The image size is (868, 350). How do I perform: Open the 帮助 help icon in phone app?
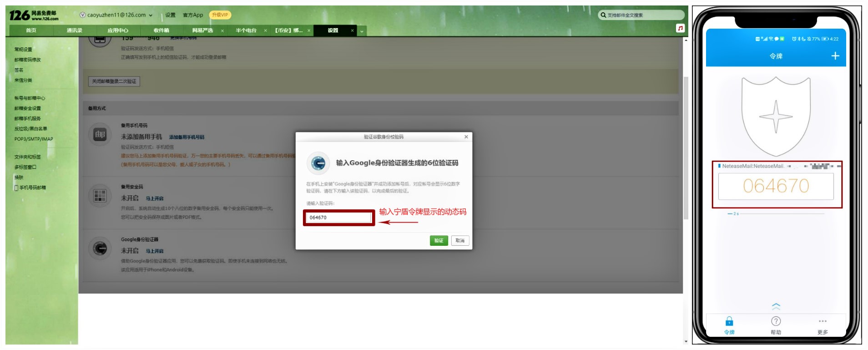point(776,321)
